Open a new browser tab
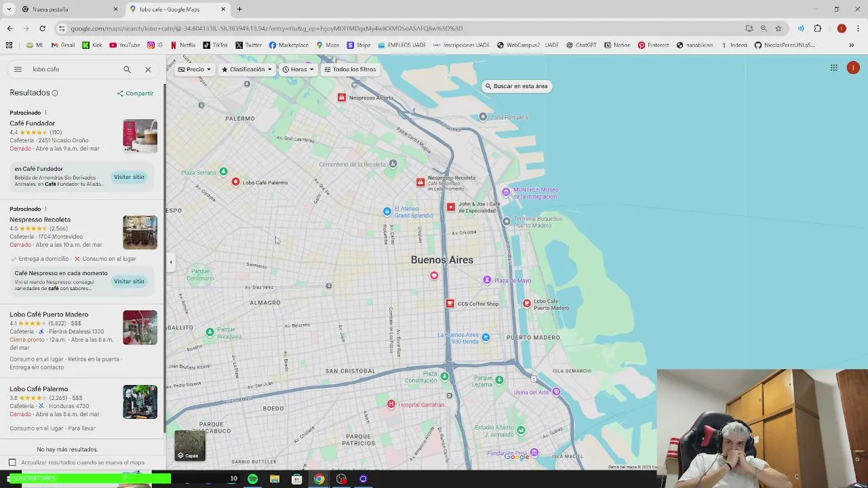Image resolution: width=868 pixels, height=488 pixels. [x=239, y=9]
